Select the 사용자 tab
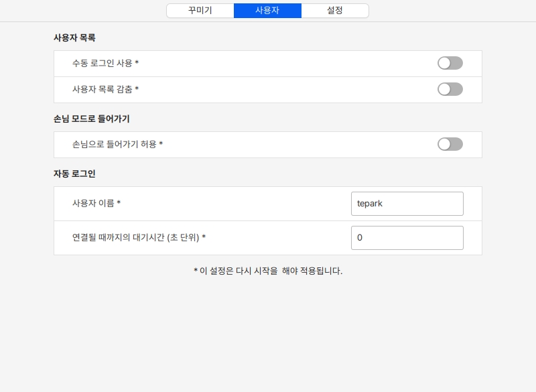 267,11
